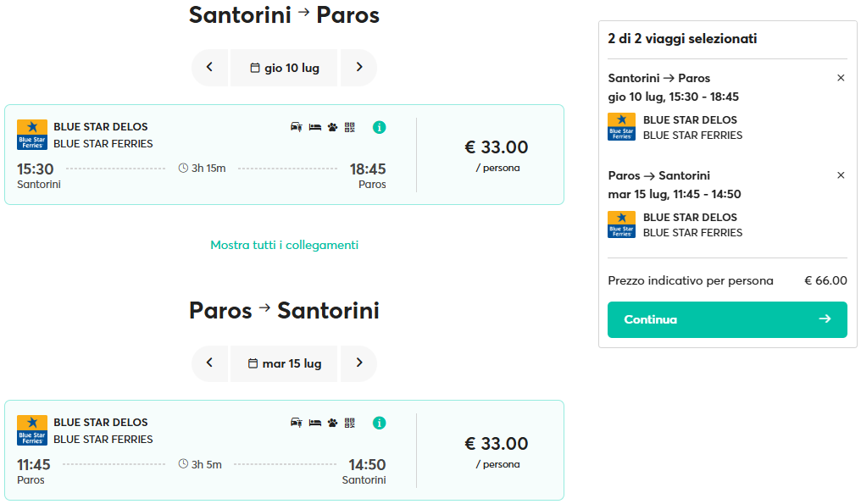Go to next day for Santorini to Paros

click(x=358, y=68)
